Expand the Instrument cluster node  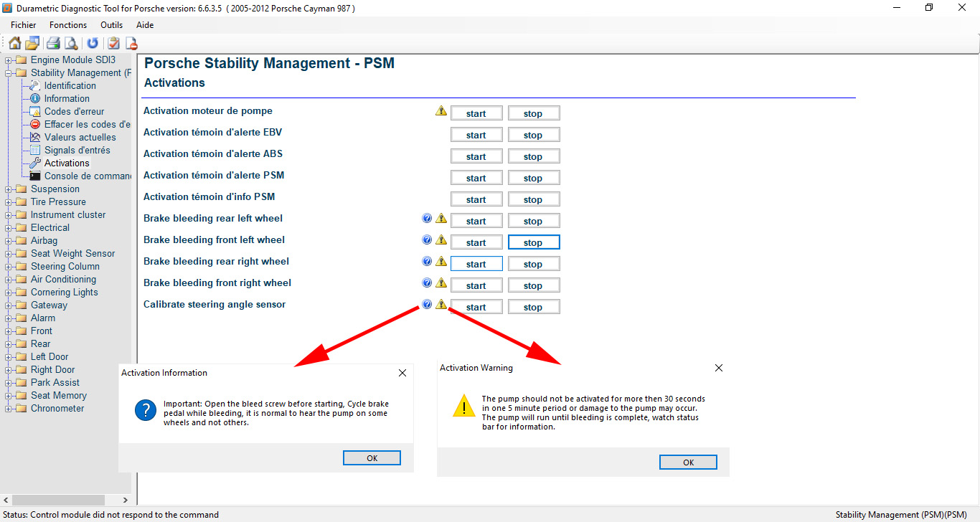pyautogui.click(x=8, y=215)
